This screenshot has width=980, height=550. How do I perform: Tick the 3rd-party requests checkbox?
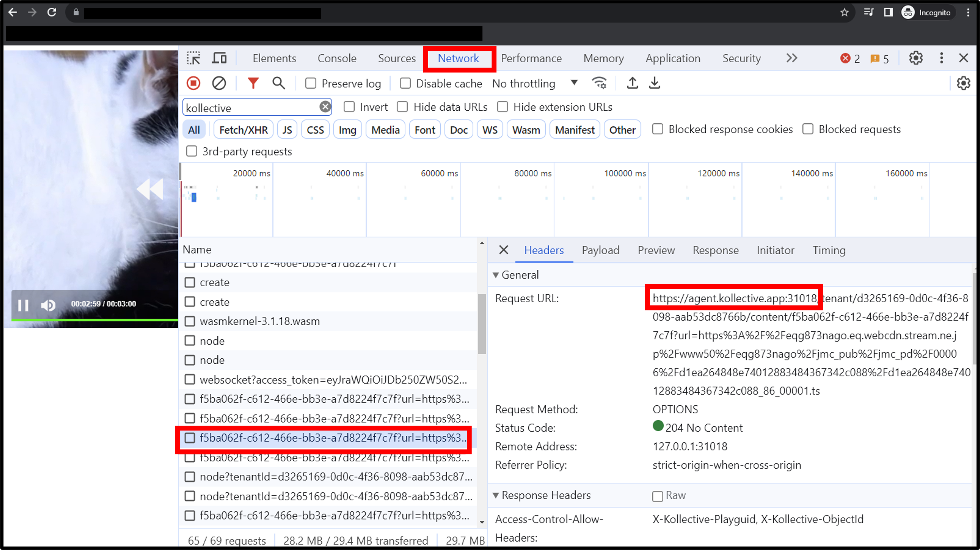tap(191, 151)
